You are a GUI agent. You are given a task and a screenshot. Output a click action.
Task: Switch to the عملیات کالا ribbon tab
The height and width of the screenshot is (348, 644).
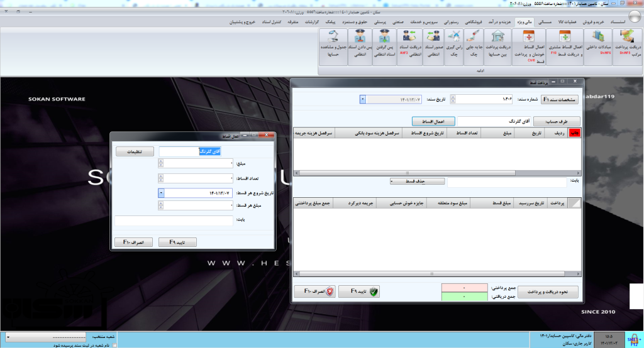567,22
